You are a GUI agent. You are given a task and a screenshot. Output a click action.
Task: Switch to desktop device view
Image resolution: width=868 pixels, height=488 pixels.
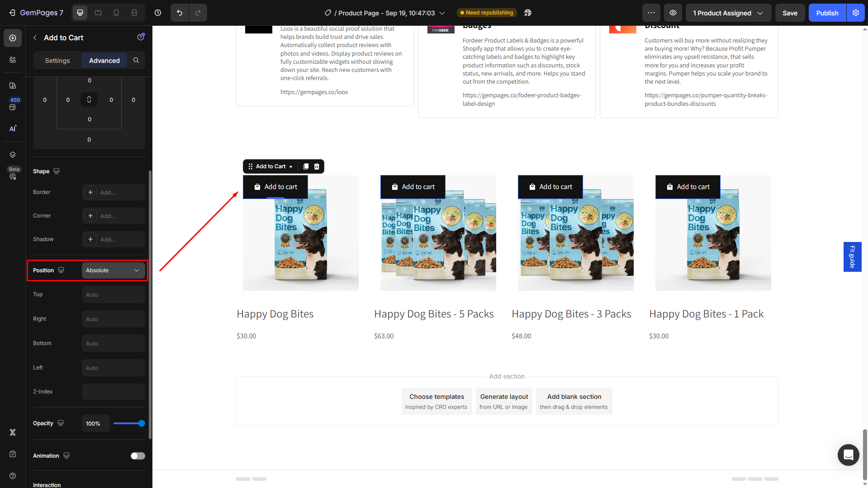point(80,13)
